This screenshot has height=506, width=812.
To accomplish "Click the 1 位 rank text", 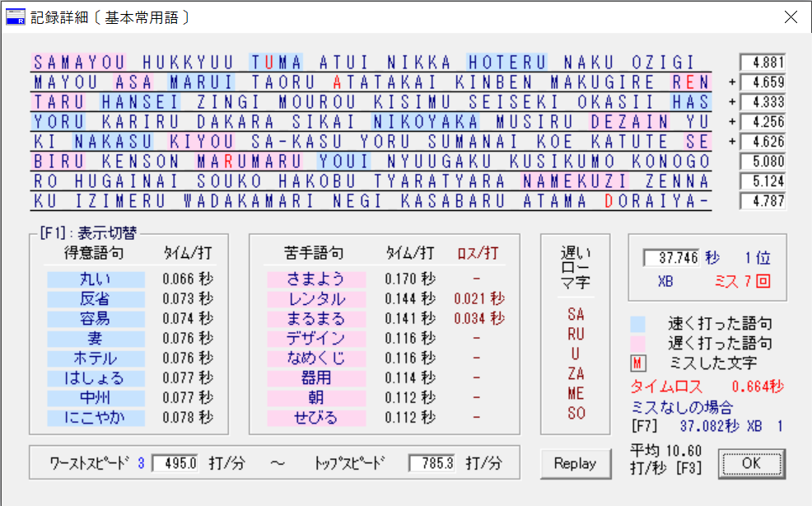I will point(758,258).
